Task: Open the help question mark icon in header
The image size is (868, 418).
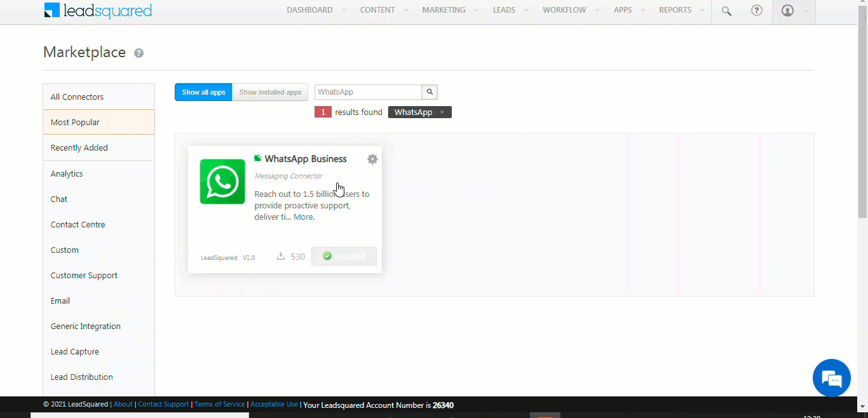Action: click(x=756, y=10)
